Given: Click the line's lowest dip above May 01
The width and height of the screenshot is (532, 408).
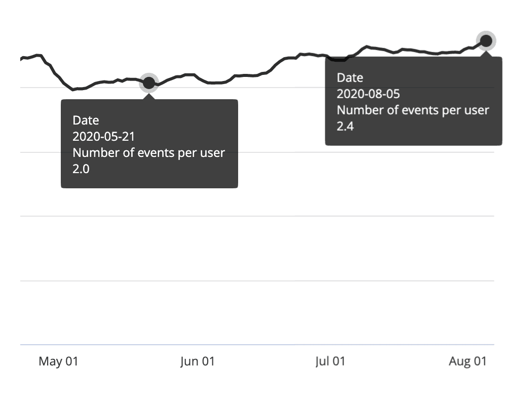Looking at the screenshot, I should click(x=74, y=90).
